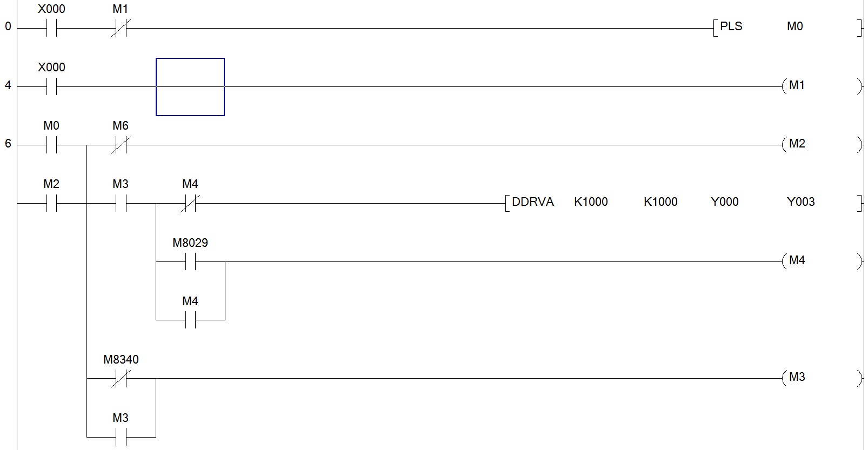
Task: Click the normally closed M8340 contact
Action: [x=120, y=379]
